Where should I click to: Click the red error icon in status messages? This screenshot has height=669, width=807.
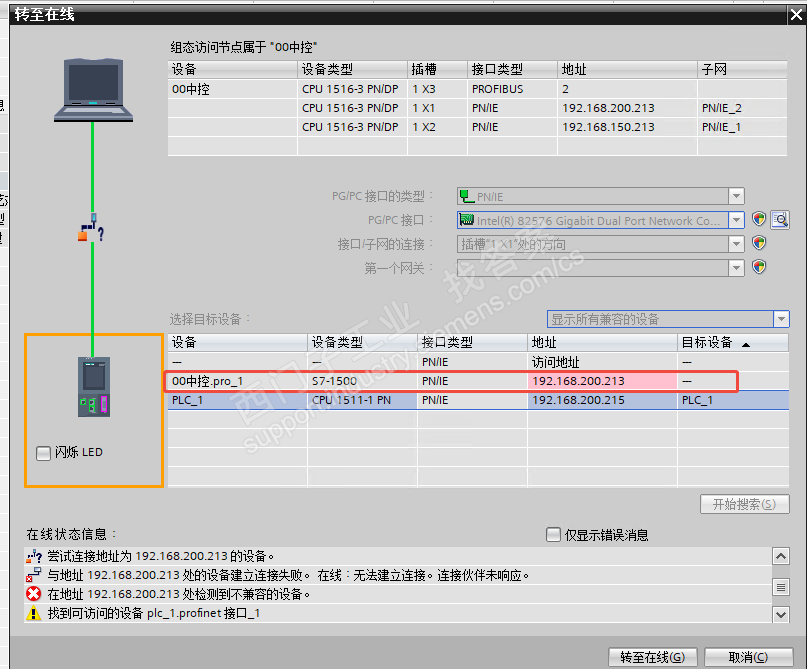point(33,594)
